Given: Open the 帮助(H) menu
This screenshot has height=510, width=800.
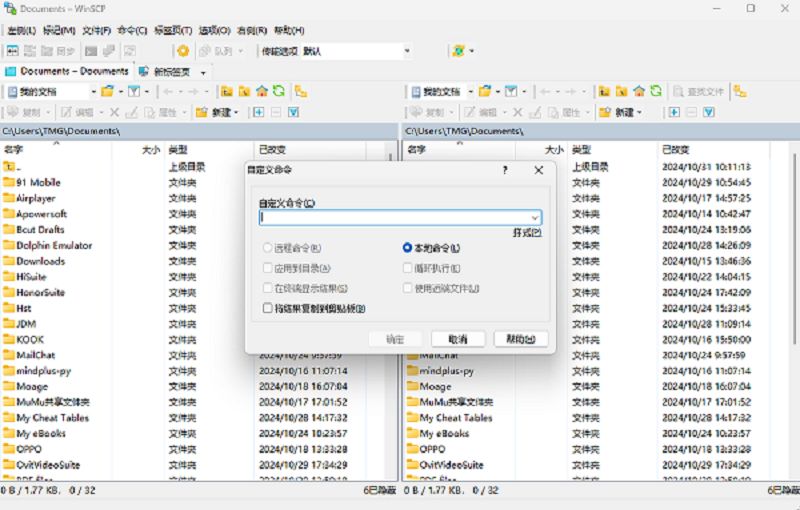Looking at the screenshot, I should (x=289, y=31).
